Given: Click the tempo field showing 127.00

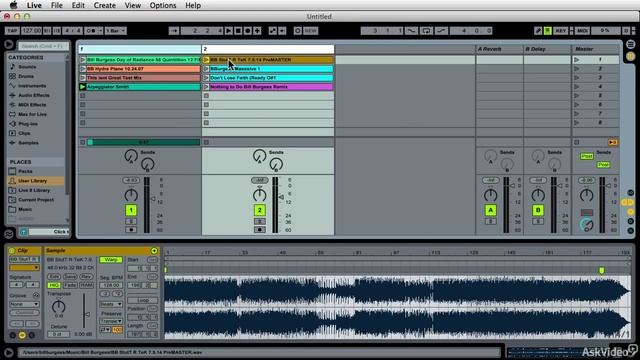Looking at the screenshot, I should pos(32,31).
